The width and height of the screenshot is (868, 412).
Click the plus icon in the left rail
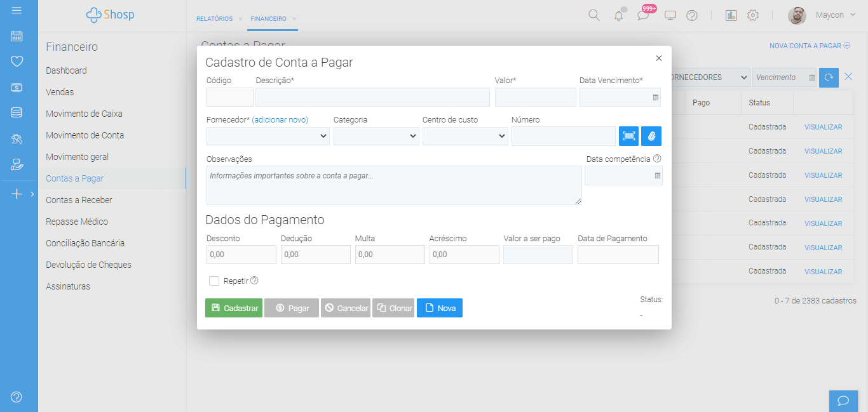point(17,194)
